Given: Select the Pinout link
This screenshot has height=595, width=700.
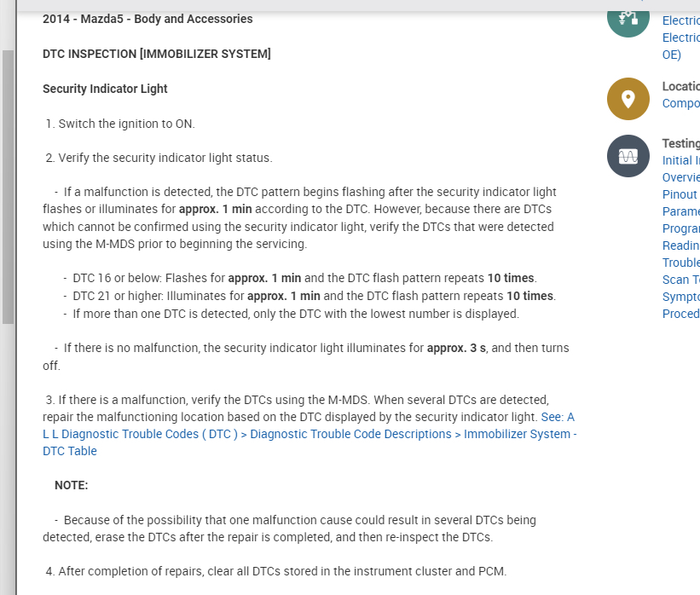Looking at the screenshot, I should 680,194.
